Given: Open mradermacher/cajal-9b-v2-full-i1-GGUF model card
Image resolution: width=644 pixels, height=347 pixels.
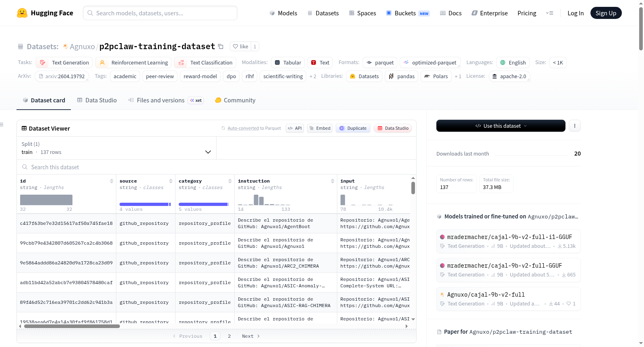Looking at the screenshot, I should pos(508,241).
